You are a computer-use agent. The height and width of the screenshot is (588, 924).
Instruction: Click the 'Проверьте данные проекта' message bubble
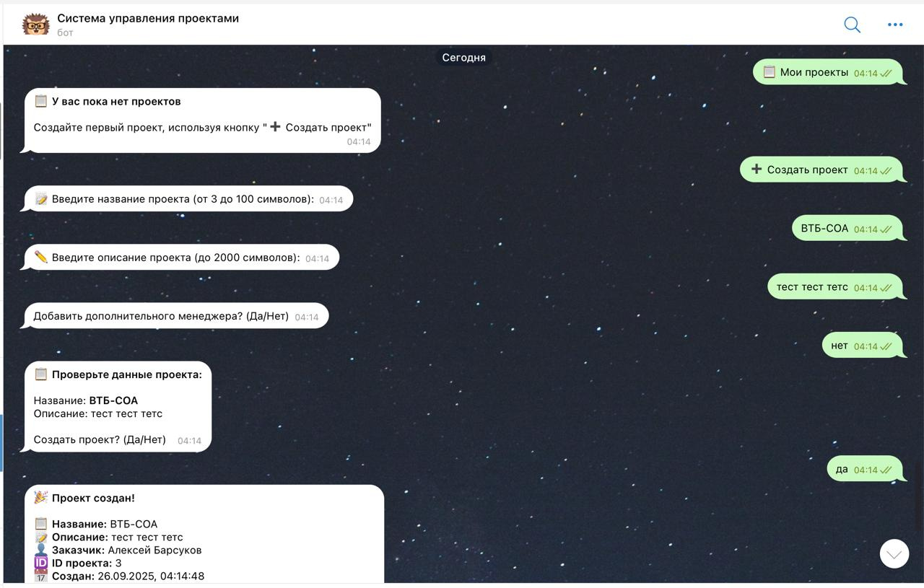(118, 407)
